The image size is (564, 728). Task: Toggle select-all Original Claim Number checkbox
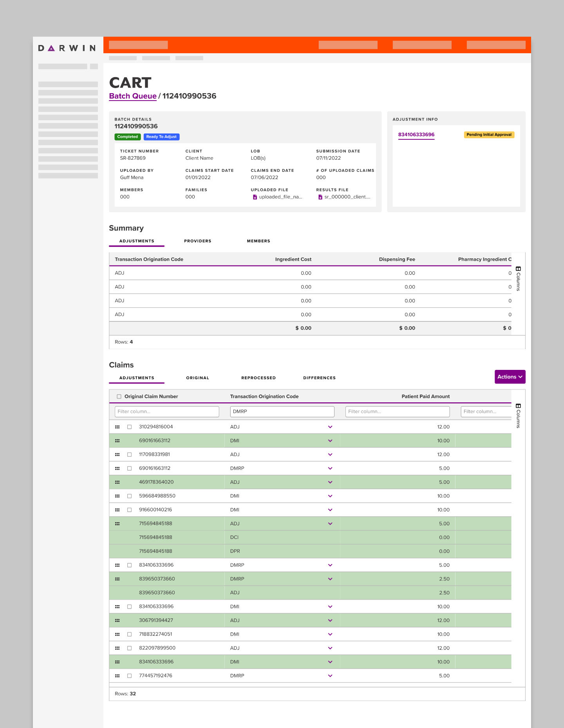tap(119, 396)
